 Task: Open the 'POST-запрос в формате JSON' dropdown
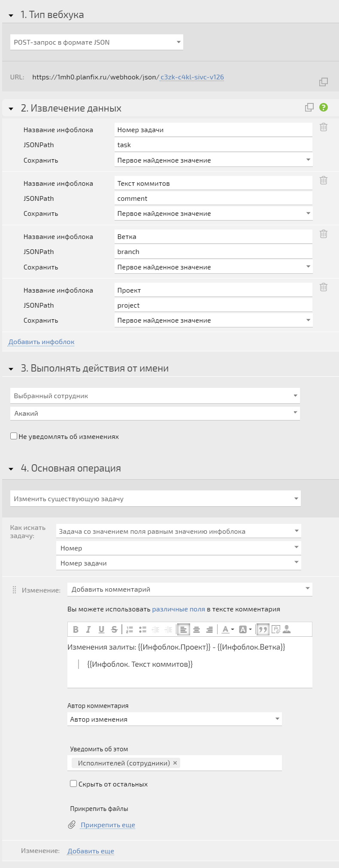[97, 42]
